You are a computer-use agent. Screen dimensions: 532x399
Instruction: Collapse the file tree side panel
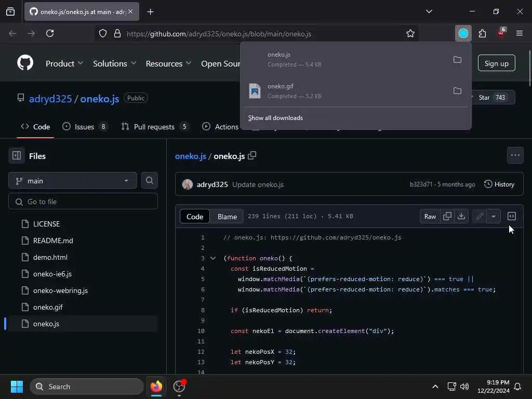(16, 156)
